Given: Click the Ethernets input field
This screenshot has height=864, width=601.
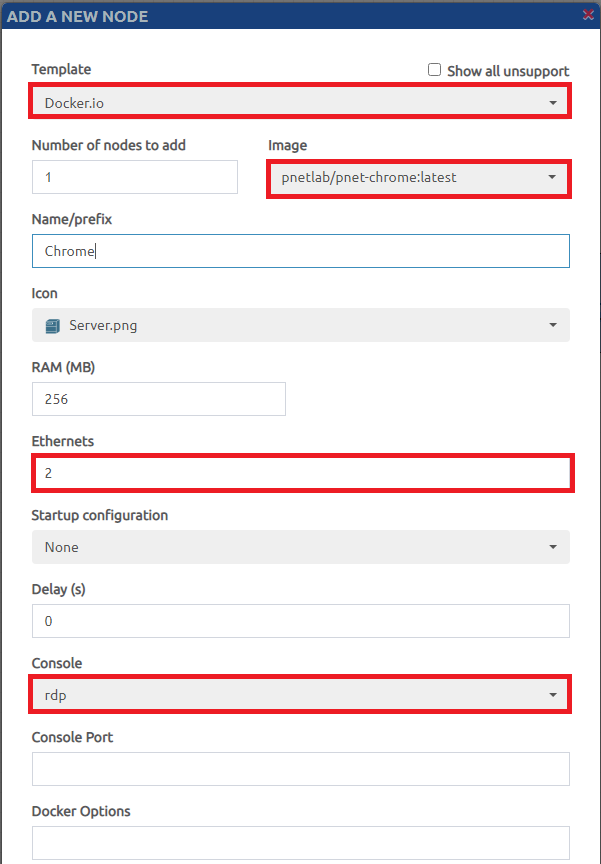Looking at the screenshot, I should (x=300, y=473).
